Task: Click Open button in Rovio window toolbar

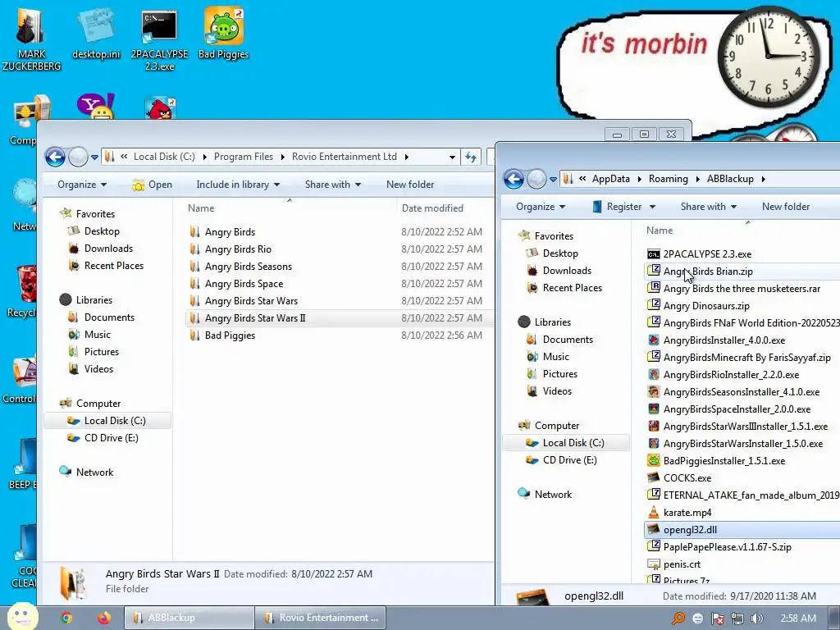Action: click(x=152, y=185)
